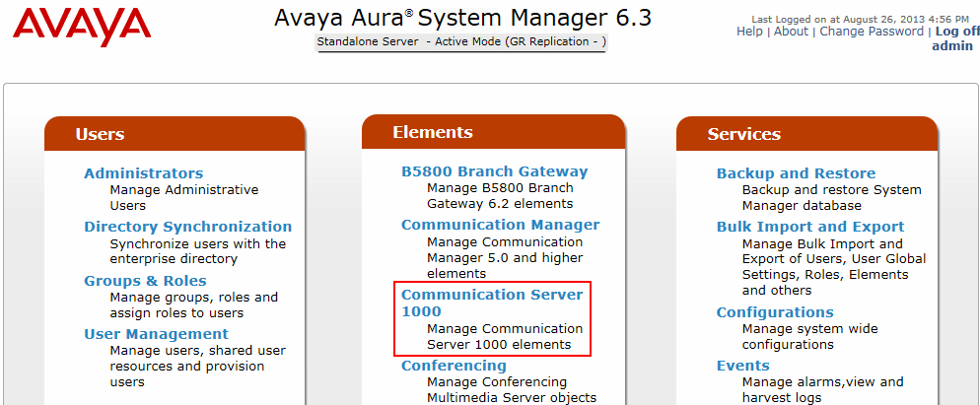This screenshot has height=405, width=980.
Task: Open Events link
Action: pos(742,365)
